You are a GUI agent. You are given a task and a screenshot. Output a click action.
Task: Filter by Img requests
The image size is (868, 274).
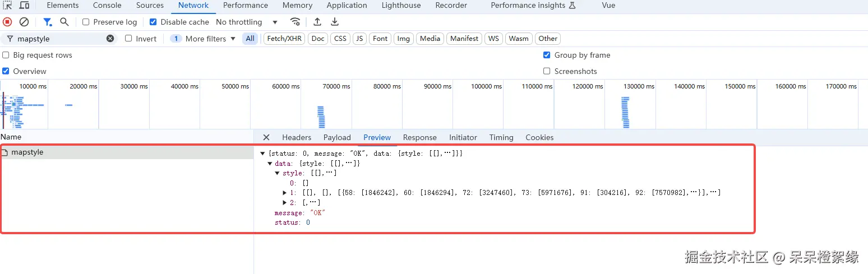pos(404,39)
